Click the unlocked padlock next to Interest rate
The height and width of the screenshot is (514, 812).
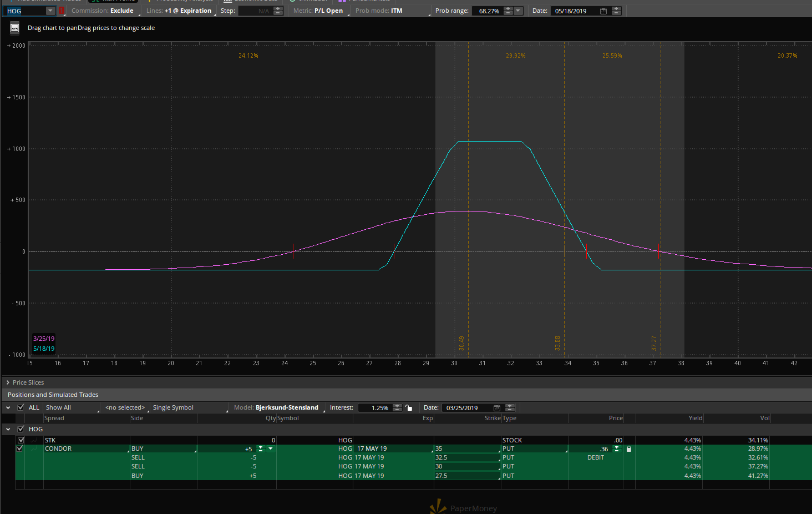pos(409,408)
